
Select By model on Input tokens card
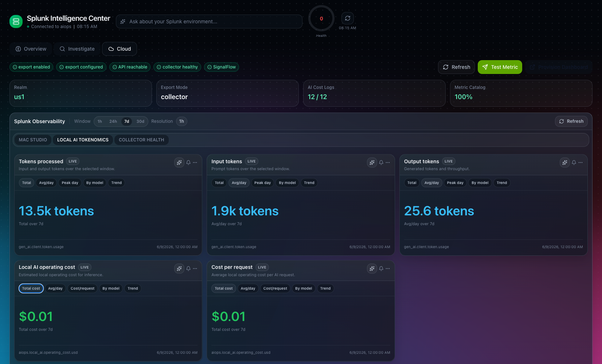[x=288, y=183]
